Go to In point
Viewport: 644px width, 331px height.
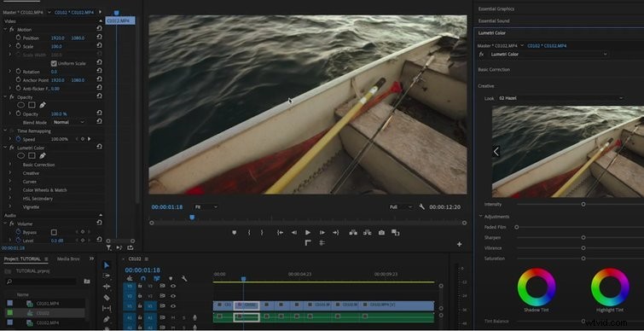click(280, 232)
